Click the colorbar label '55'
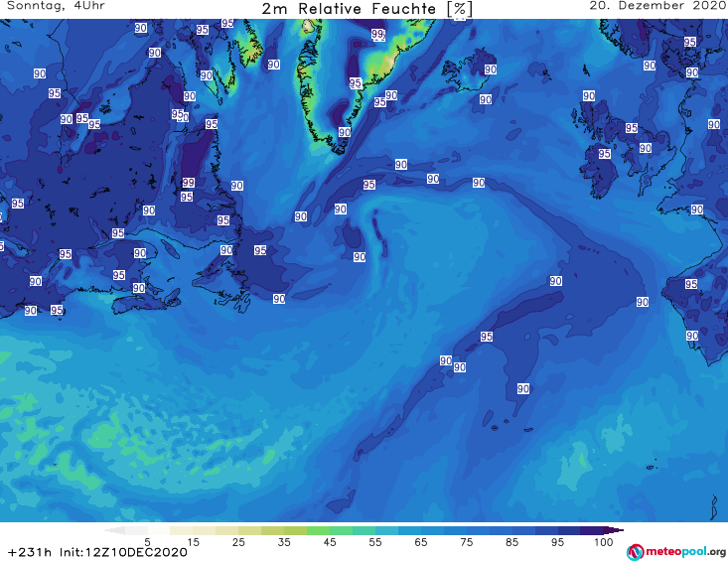This screenshot has width=728, height=562. pyautogui.click(x=375, y=542)
